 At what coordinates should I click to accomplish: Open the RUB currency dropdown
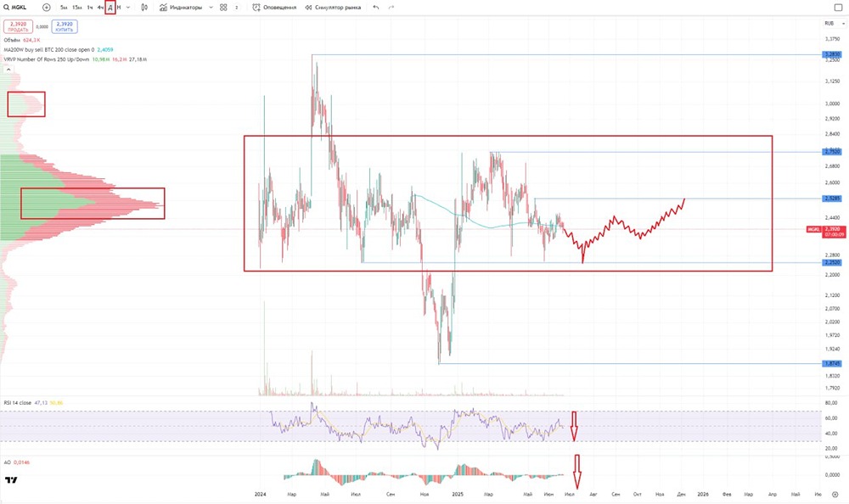835,23
